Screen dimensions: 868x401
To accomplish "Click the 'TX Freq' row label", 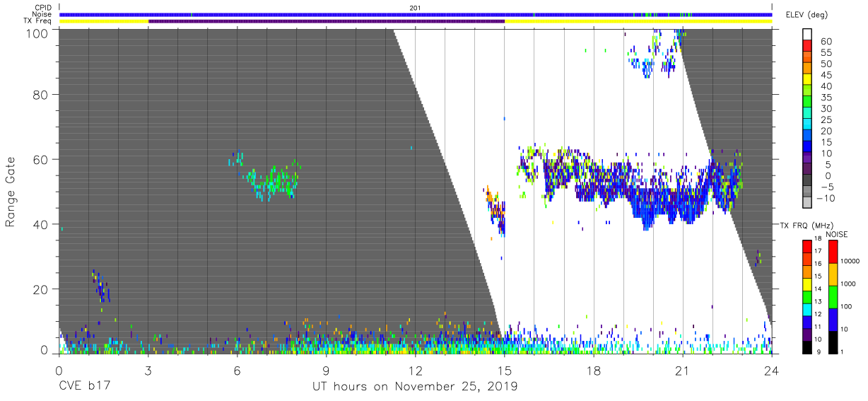I will coord(38,21).
